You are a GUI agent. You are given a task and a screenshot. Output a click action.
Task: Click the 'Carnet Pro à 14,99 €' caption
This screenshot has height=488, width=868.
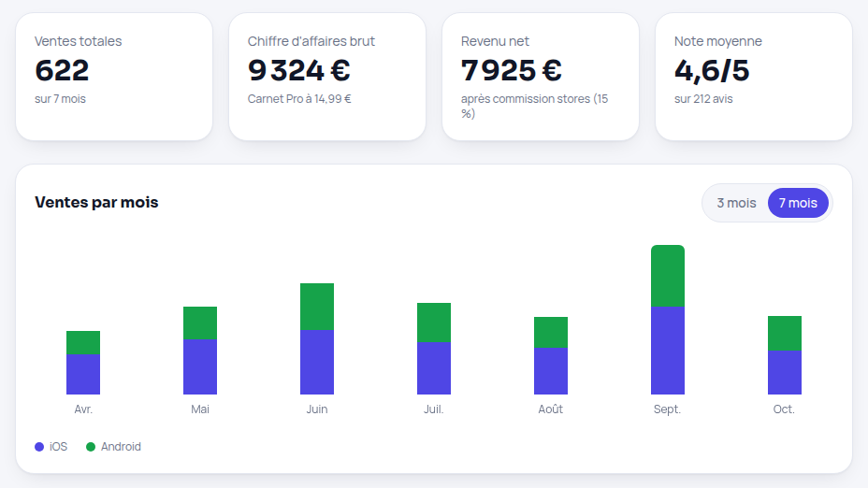299,99
